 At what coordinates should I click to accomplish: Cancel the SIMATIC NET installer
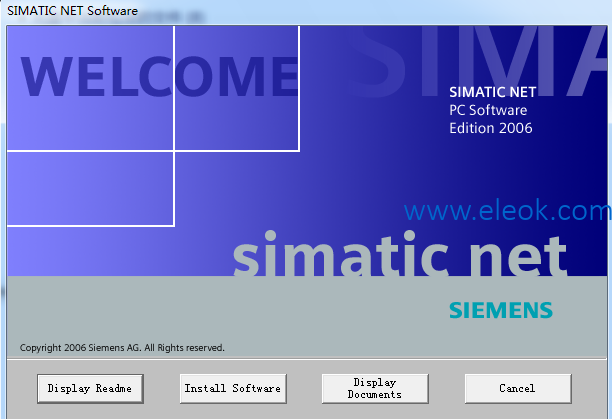pyautogui.click(x=518, y=389)
